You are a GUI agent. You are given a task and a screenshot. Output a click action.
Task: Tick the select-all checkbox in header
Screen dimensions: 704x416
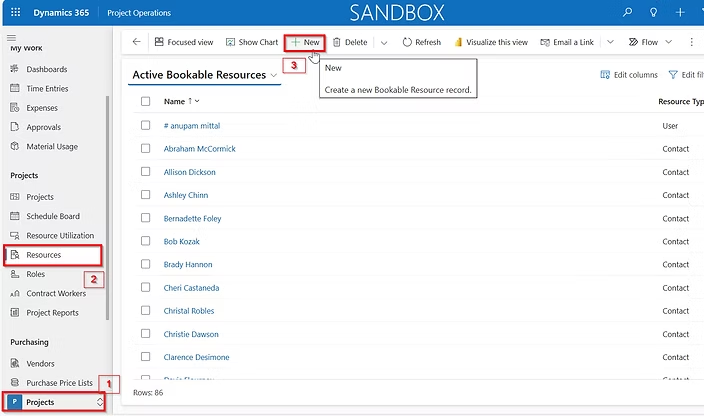click(145, 101)
